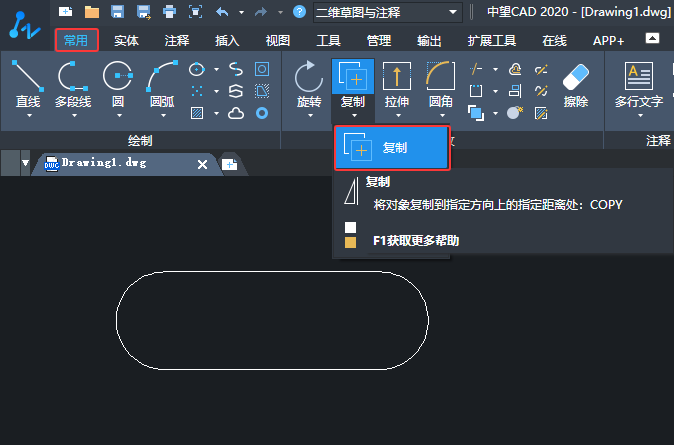Select the spline curve tool icon
This screenshot has height=445, width=674.
click(x=236, y=69)
